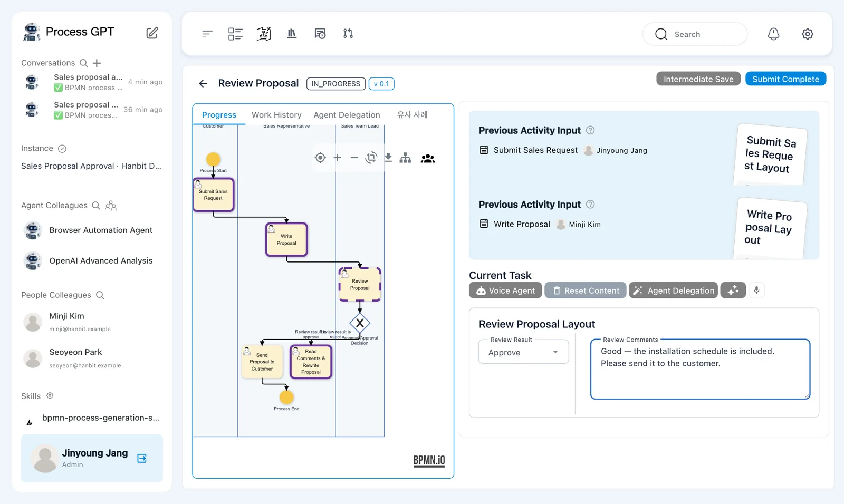The width and height of the screenshot is (844, 504).
Task: Click the Submit Complete button
Action: click(x=785, y=79)
